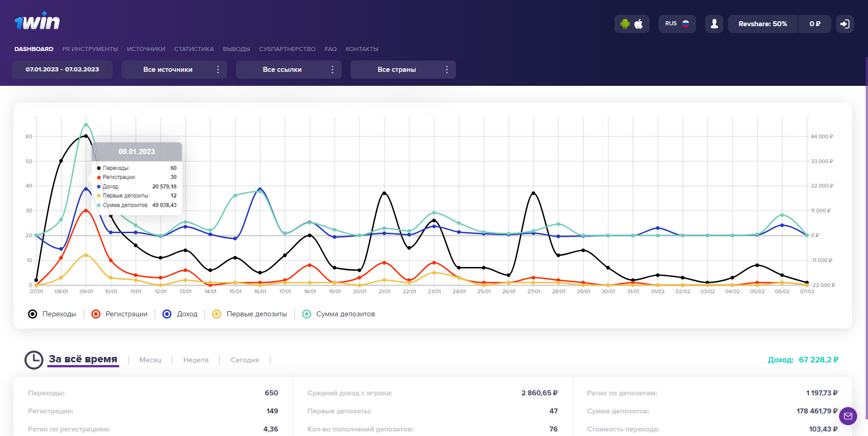Open the mail chat bubble icon
Image resolution: width=868 pixels, height=436 pixels.
[x=848, y=416]
